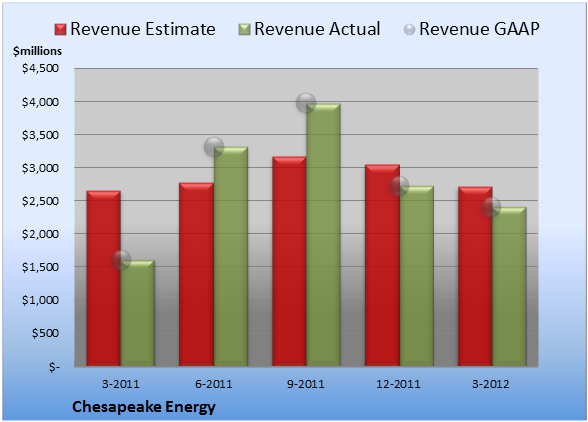Click the GAAP sphere marker for 6-2011
The image size is (588, 422).
tap(214, 147)
